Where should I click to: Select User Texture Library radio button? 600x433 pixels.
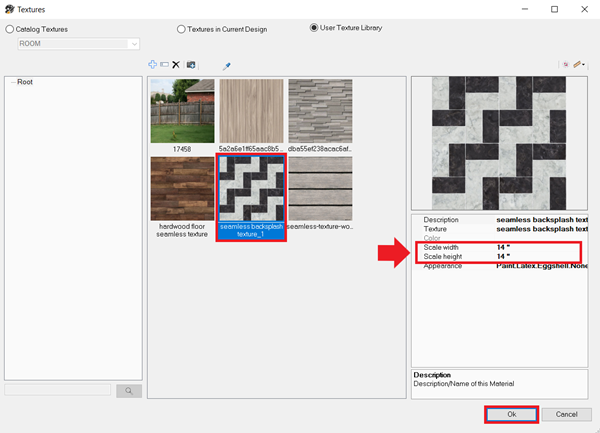(x=314, y=28)
